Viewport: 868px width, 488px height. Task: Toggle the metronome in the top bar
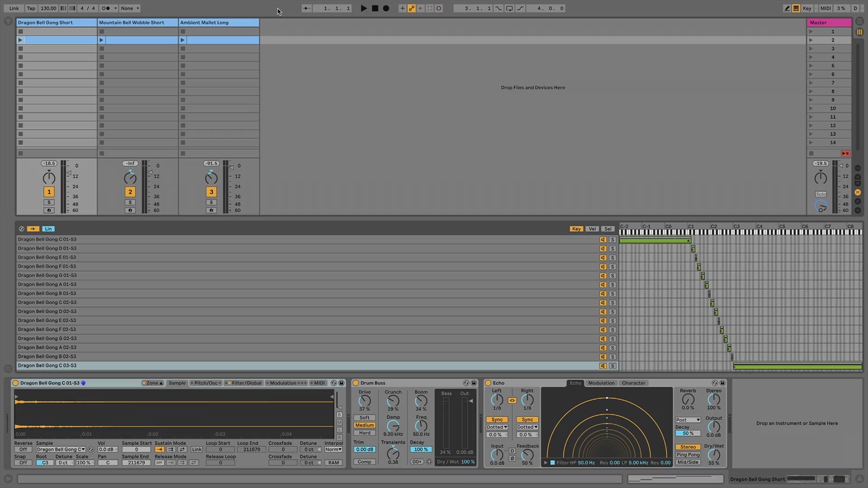coord(106,8)
